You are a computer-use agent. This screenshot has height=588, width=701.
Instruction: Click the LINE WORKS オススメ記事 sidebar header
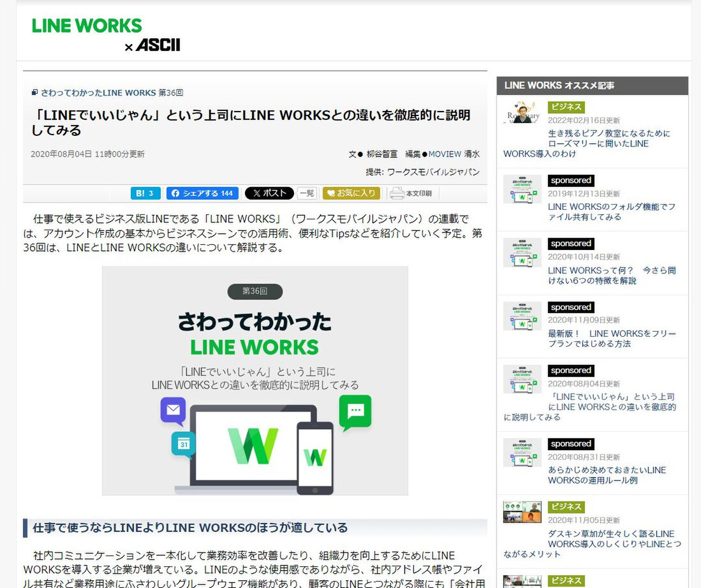(593, 85)
